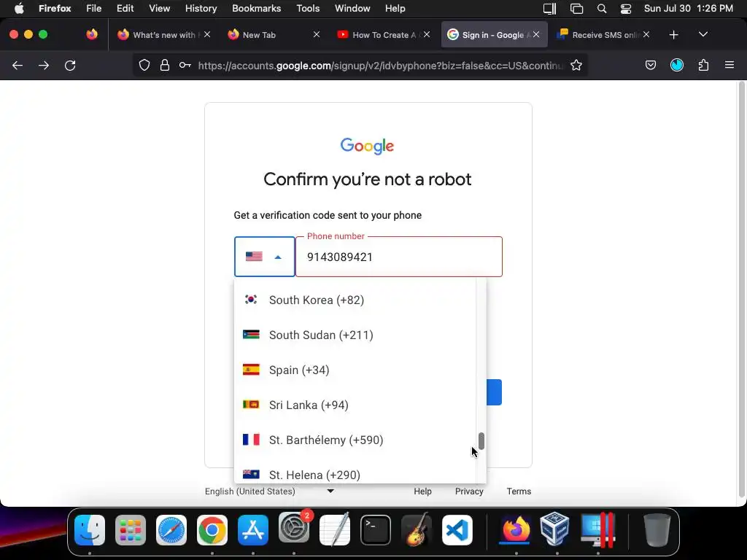Open the Extensions puzzle icon
The width and height of the screenshot is (747, 560).
(x=704, y=65)
